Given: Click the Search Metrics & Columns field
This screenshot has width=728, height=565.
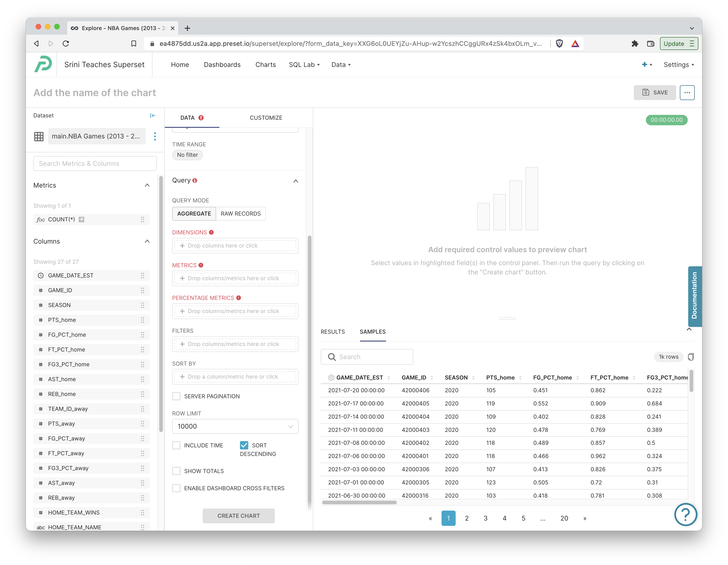Looking at the screenshot, I should click(x=95, y=163).
